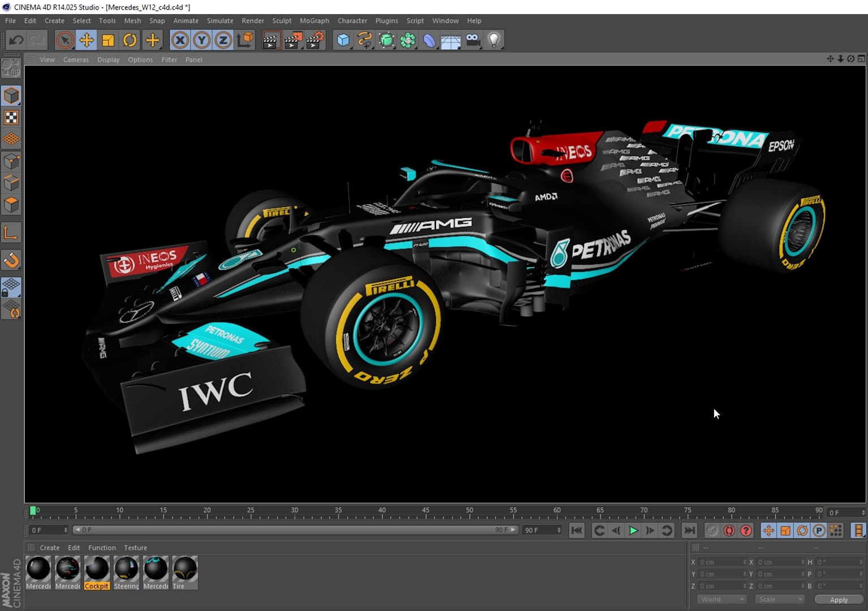Toggle Position keyframe recording in timeline bar
Image resolution: width=868 pixels, height=611 pixels.
pyautogui.click(x=768, y=530)
